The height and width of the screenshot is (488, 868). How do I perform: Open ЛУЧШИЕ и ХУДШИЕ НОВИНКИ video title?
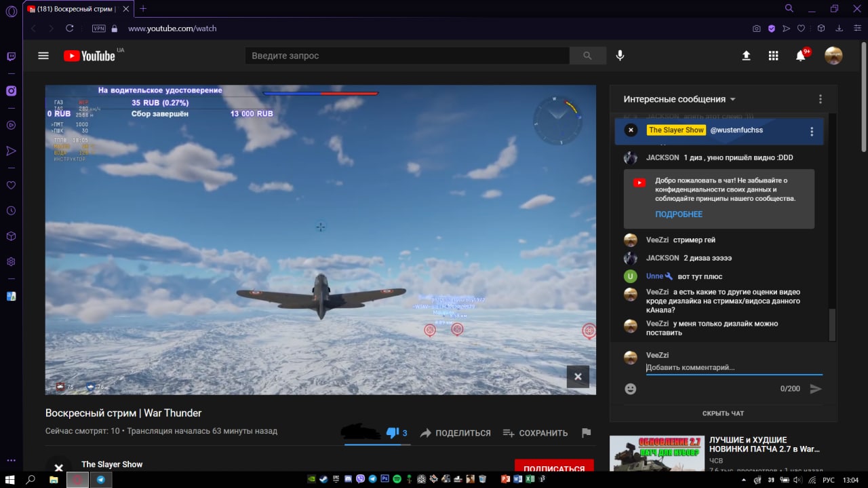[765, 445]
